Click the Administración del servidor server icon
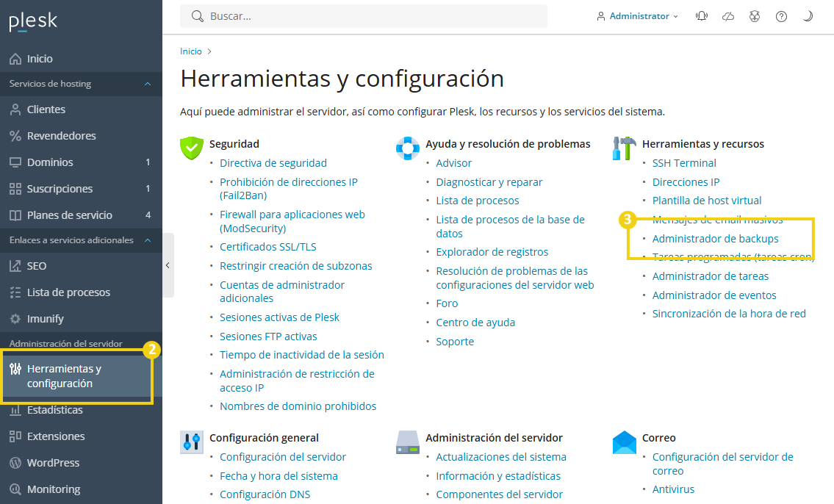The width and height of the screenshot is (834, 504). pyautogui.click(x=408, y=441)
